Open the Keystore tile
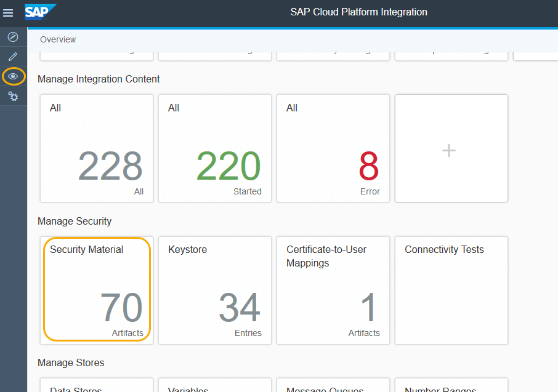The image size is (558, 392). (215, 290)
